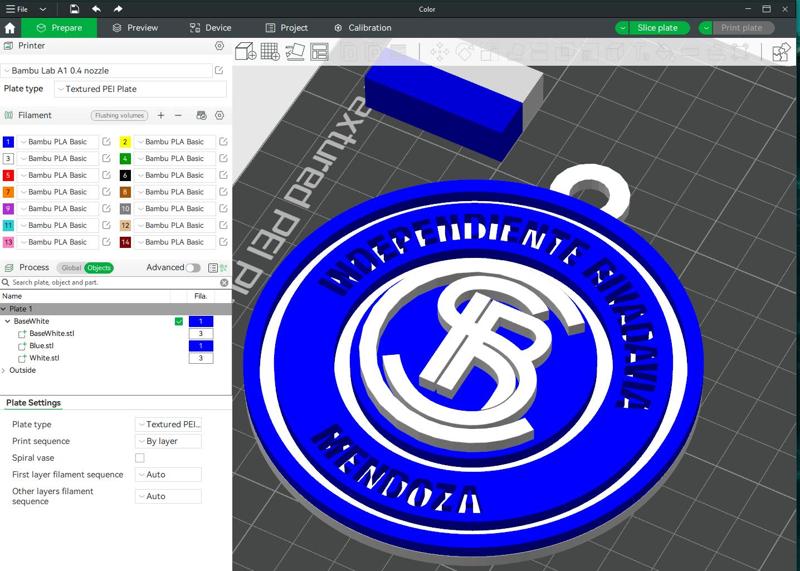The width and height of the screenshot is (800, 571).
Task: Go to the home screen icon
Action: click(10, 28)
